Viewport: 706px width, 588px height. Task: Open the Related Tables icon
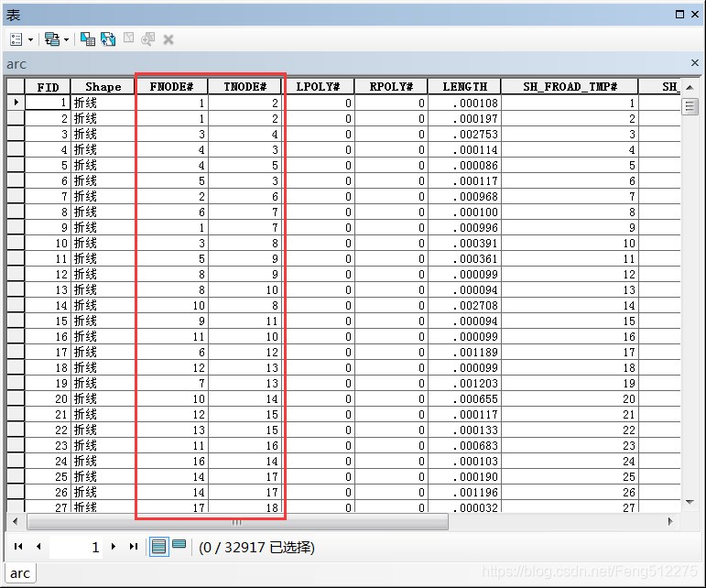[x=52, y=39]
